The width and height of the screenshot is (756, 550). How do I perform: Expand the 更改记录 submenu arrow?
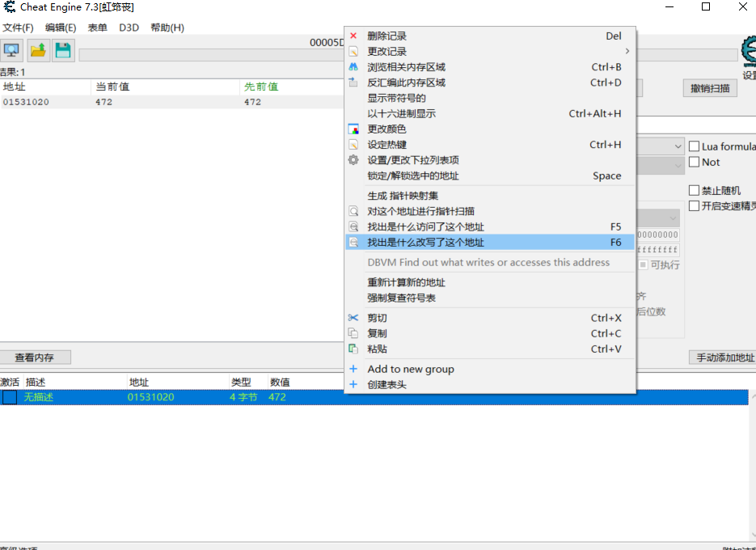tap(627, 51)
